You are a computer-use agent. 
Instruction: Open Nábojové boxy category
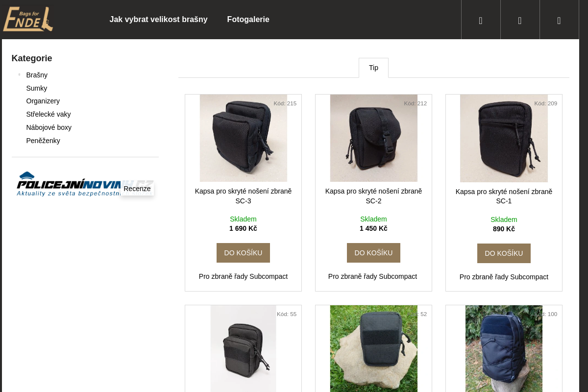(x=49, y=127)
